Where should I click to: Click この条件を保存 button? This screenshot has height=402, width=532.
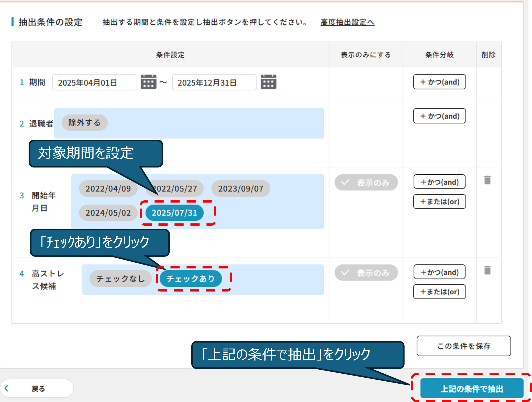pos(464,346)
